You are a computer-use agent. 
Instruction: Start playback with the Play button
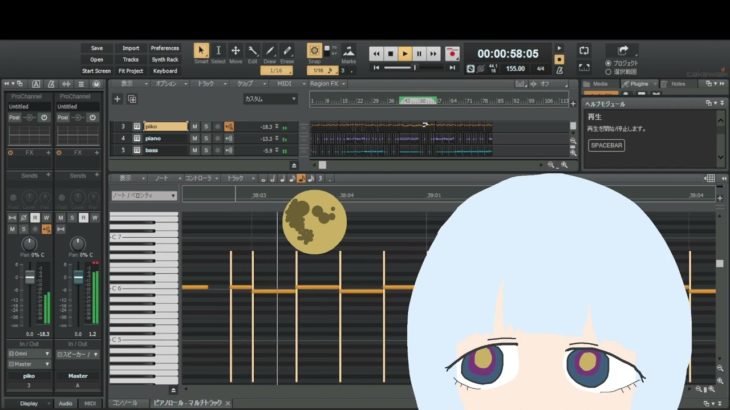point(405,54)
